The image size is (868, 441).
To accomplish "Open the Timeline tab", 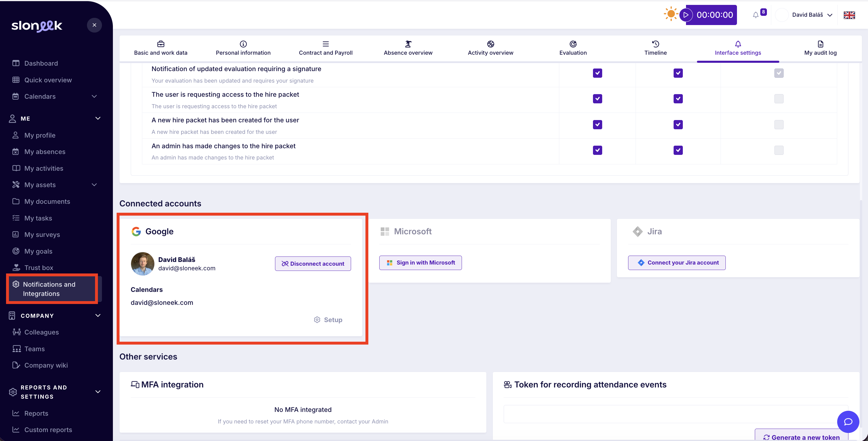I will (x=655, y=49).
